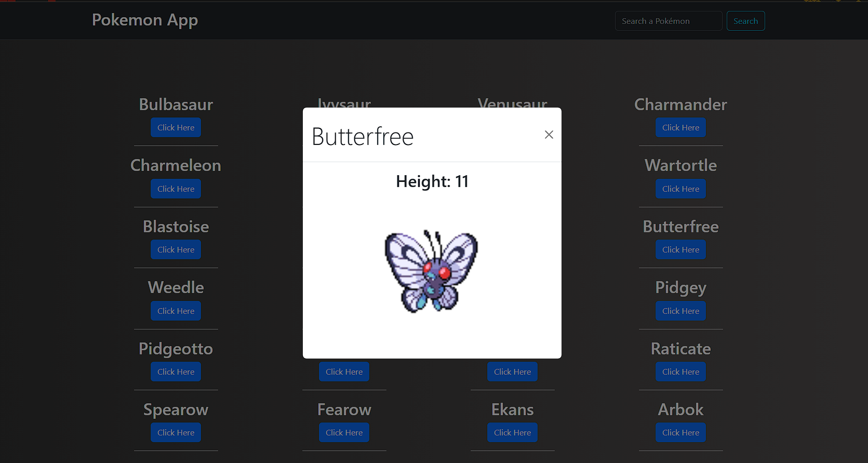Click the Click Here button under Butterfree
The width and height of the screenshot is (868, 463).
[680, 249]
